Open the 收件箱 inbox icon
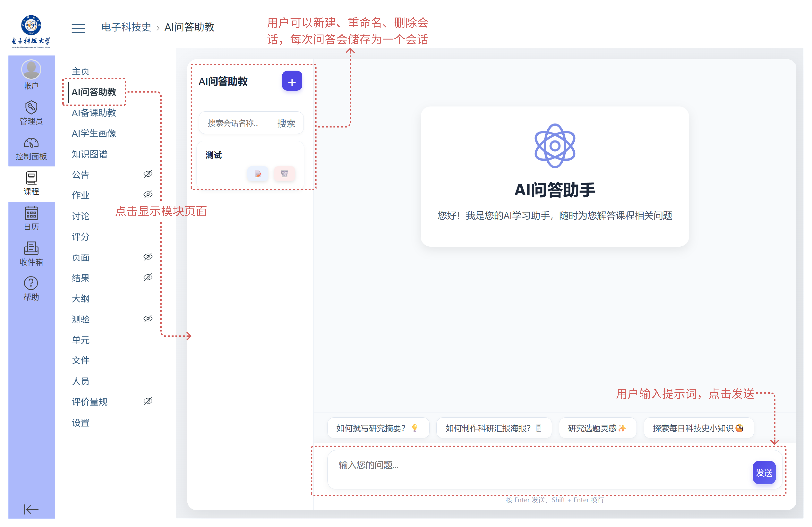812x527 pixels. (x=31, y=253)
